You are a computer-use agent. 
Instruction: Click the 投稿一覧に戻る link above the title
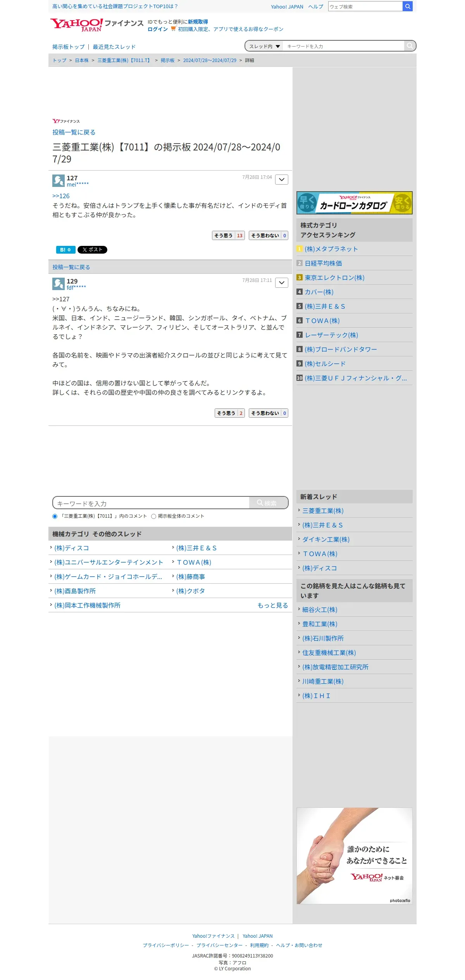[74, 132]
